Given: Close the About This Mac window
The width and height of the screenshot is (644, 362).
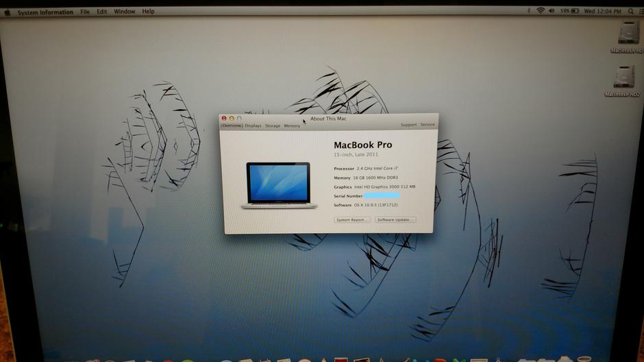Looking at the screenshot, I should [x=224, y=119].
